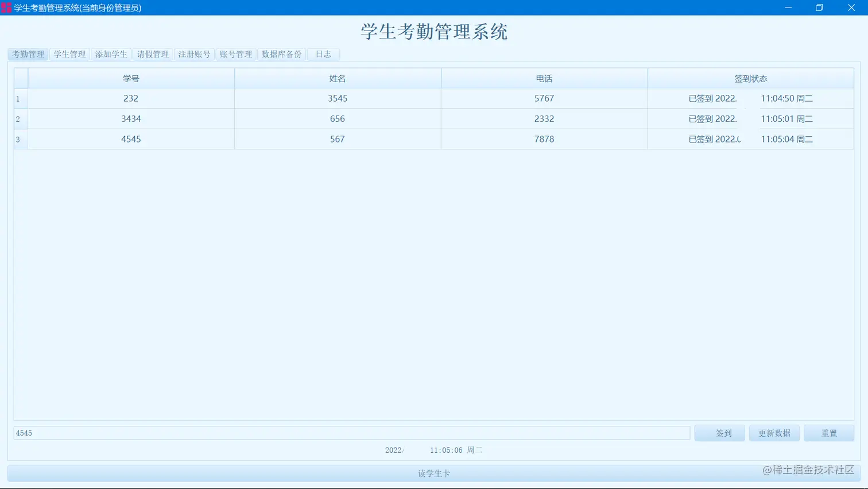
Task: Select name cell 567
Action: [x=338, y=139]
